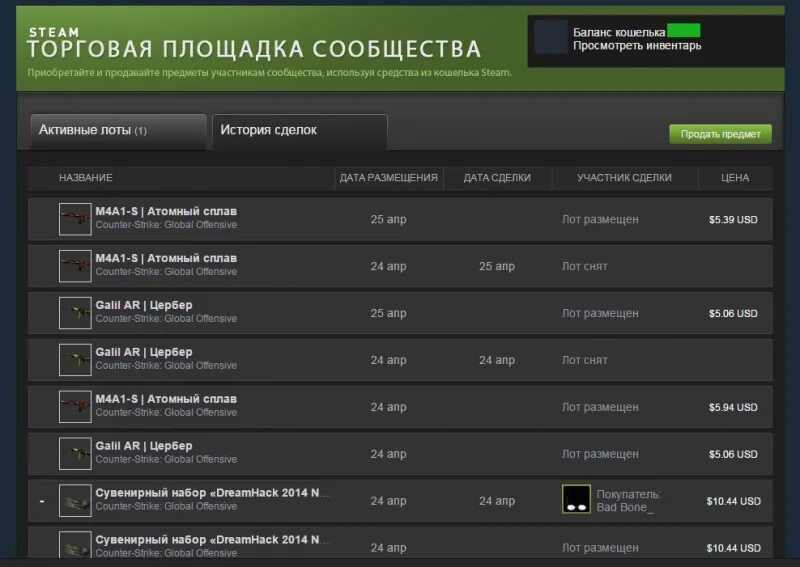
Task: Click the Bad Bone_ buyer avatar
Action: click(x=576, y=499)
